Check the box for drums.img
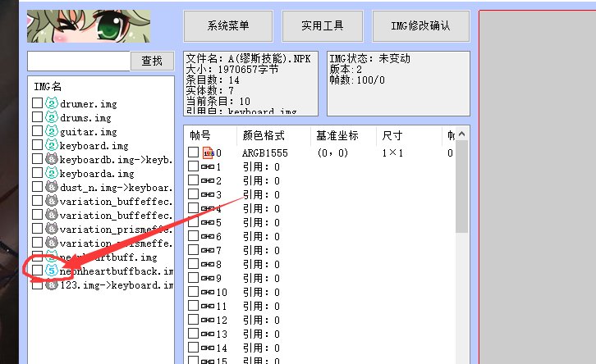The image size is (596, 364). pyautogui.click(x=37, y=117)
